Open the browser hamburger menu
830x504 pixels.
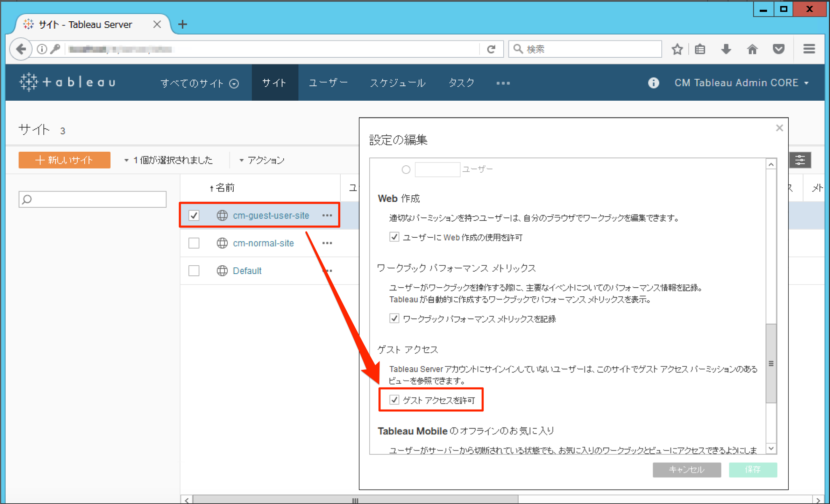pyautogui.click(x=809, y=49)
